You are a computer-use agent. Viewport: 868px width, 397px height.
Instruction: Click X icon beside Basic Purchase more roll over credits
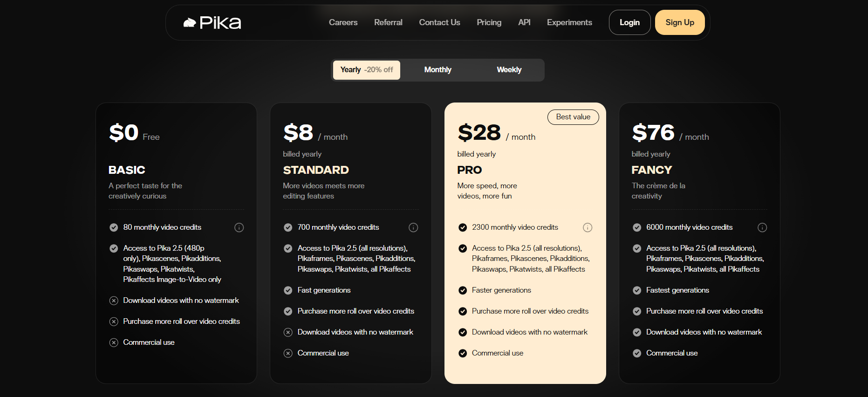[x=114, y=322]
